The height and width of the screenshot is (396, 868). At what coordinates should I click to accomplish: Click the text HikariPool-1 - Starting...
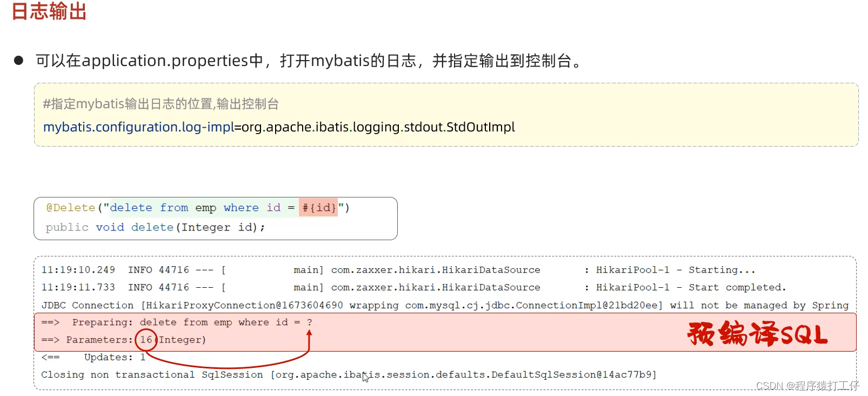[676, 270]
